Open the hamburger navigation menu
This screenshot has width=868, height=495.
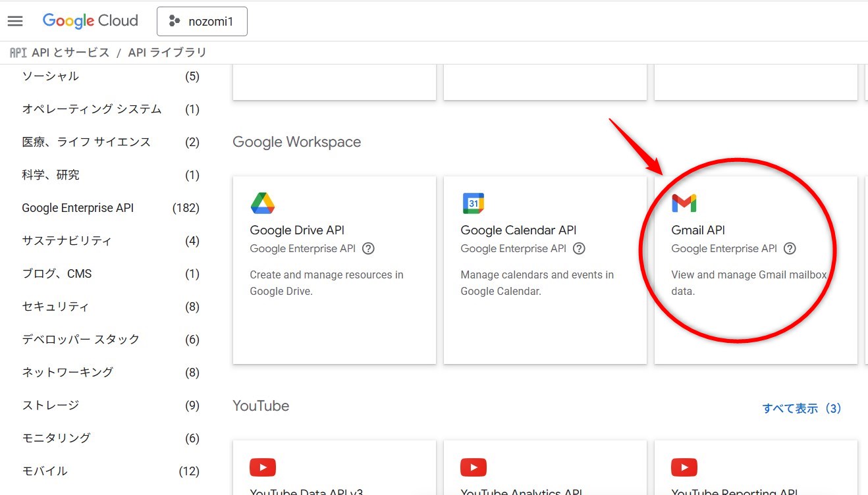15,21
